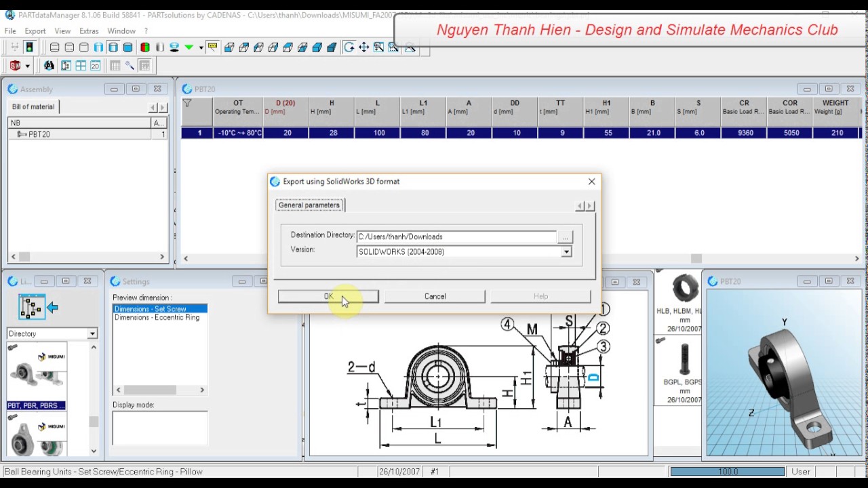Click the magic wand toolbar icon

coord(130,66)
